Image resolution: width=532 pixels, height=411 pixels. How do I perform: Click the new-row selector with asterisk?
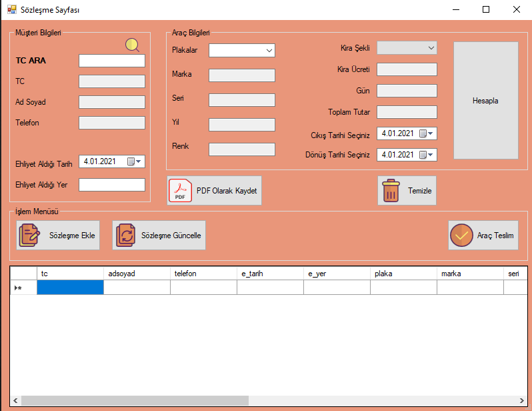pyautogui.click(x=23, y=288)
